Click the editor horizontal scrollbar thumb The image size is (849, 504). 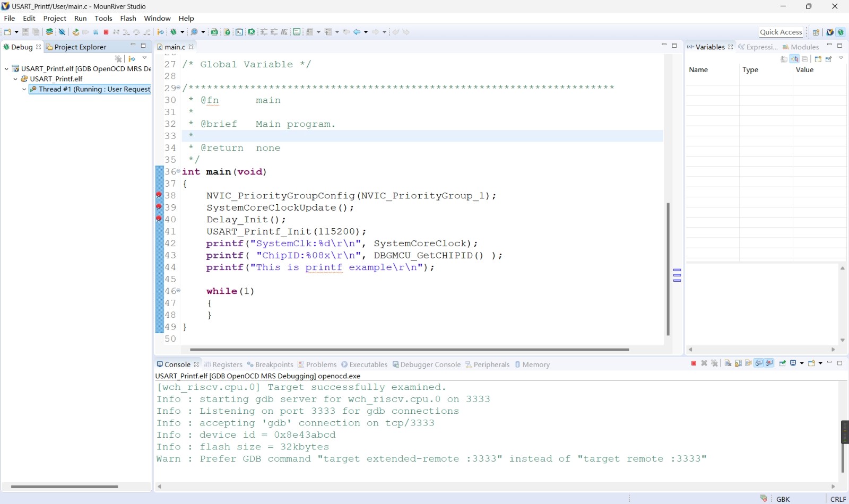pos(409,350)
